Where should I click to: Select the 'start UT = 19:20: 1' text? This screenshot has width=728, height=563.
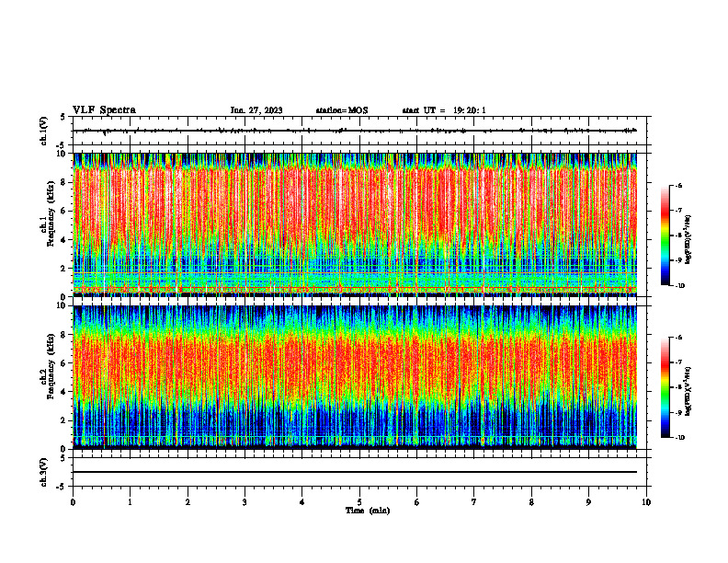click(x=444, y=110)
